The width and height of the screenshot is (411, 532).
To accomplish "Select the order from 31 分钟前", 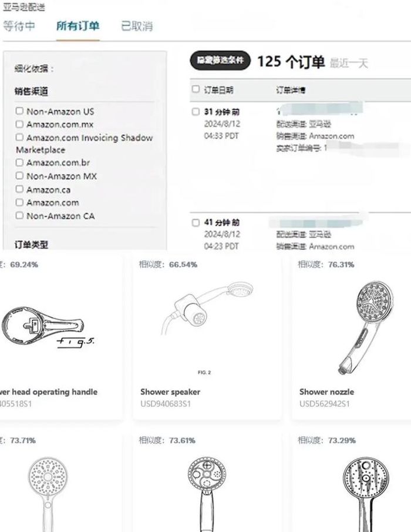I will coord(196,112).
